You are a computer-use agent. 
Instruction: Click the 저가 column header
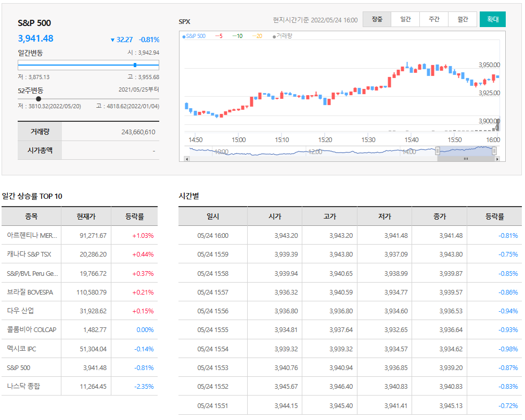tap(385, 217)
